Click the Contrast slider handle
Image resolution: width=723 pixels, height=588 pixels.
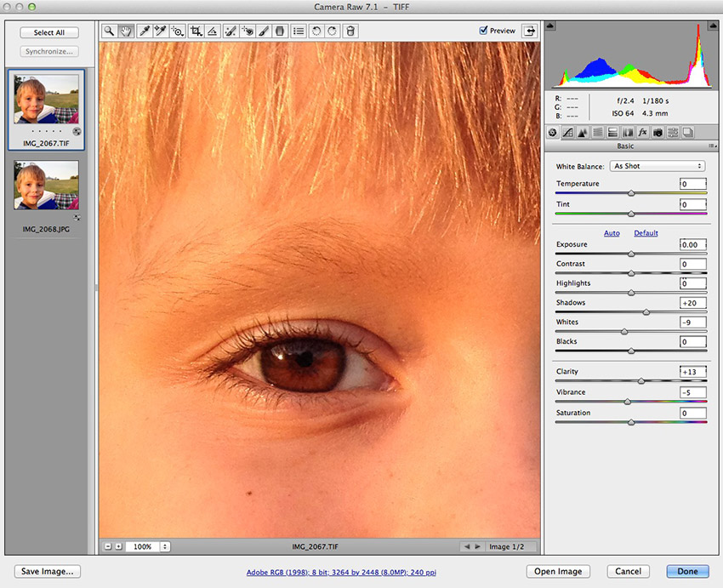631,273
